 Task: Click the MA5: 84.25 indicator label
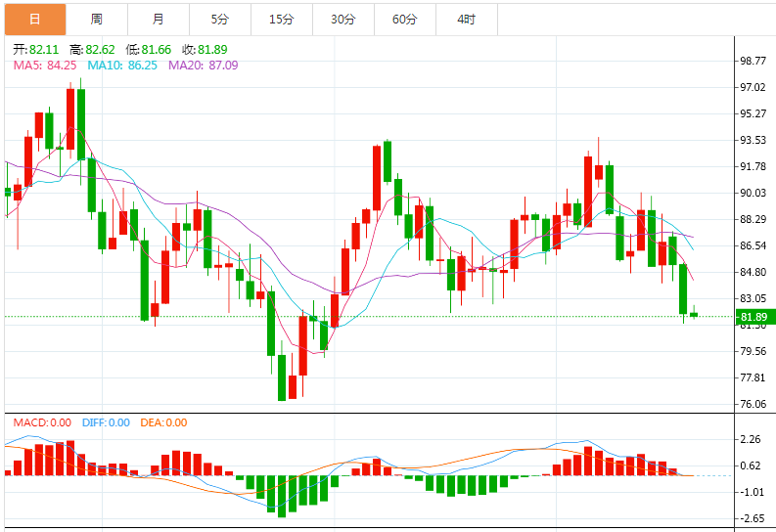[45, 66]
